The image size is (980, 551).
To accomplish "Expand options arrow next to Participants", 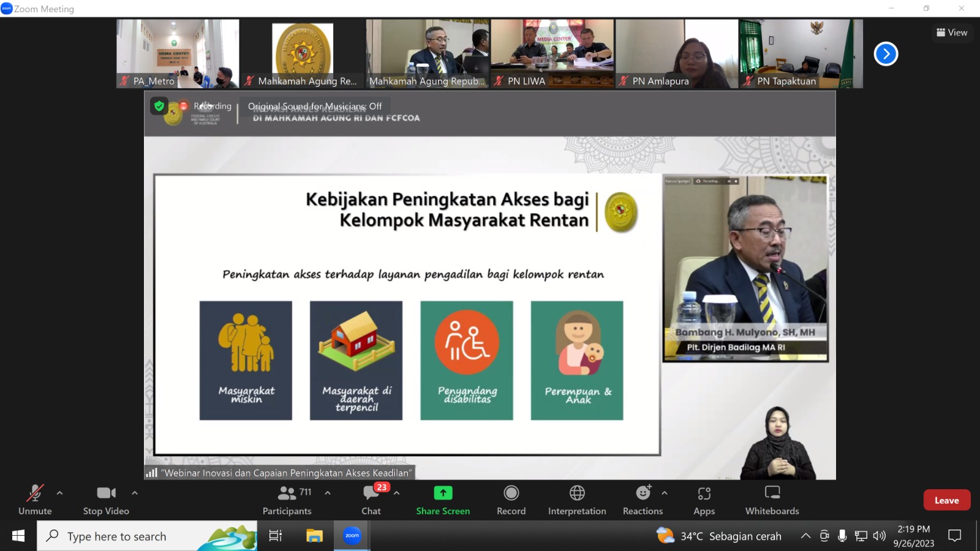I will 328,493.
